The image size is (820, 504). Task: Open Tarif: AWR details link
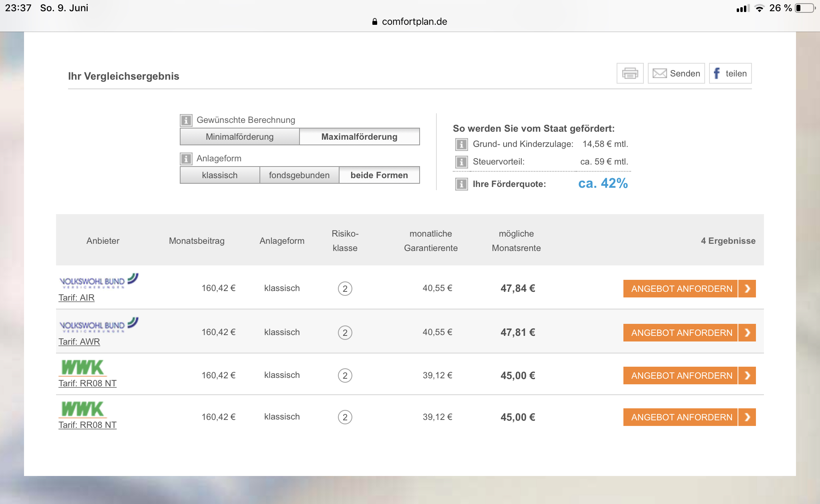click(x=79, y=342)
